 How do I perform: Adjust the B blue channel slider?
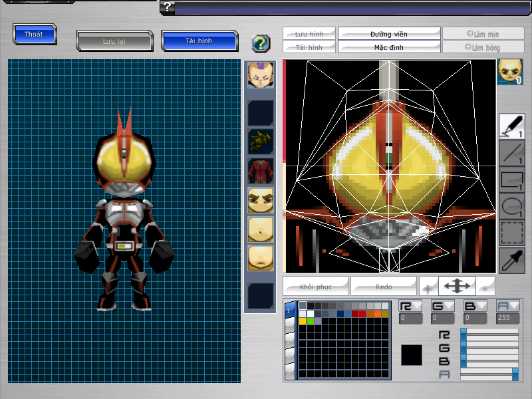point(489,360)
